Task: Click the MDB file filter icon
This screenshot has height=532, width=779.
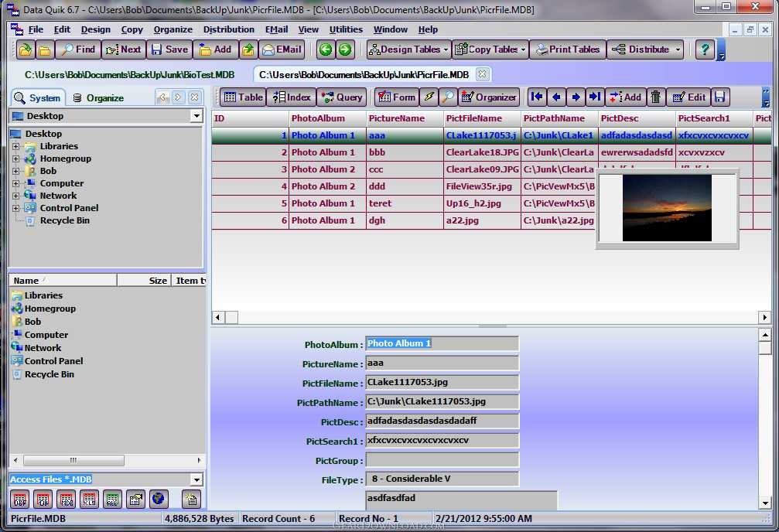Action: click(x=67, y=500)
